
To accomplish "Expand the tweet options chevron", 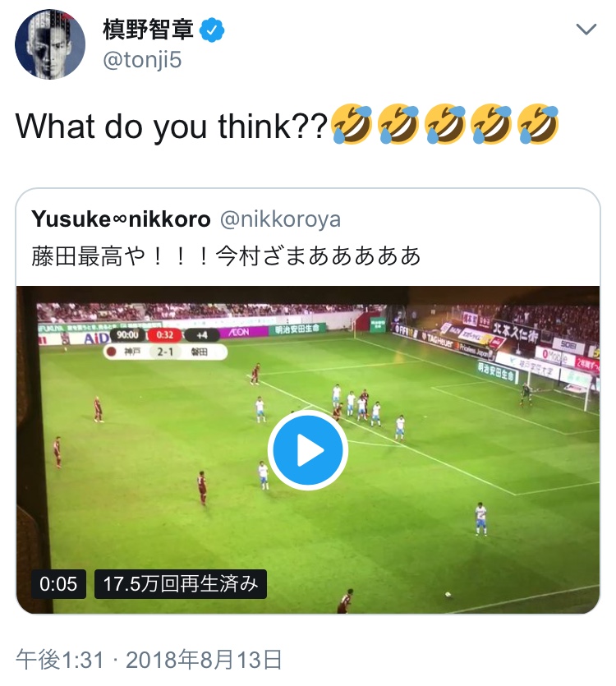I will point(586,30).
